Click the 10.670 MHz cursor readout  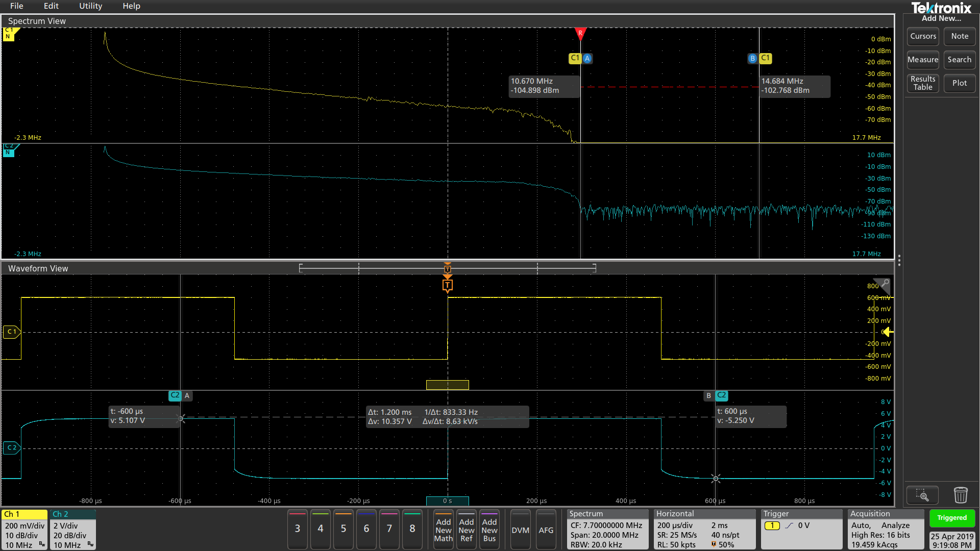[x=545, y=86]
